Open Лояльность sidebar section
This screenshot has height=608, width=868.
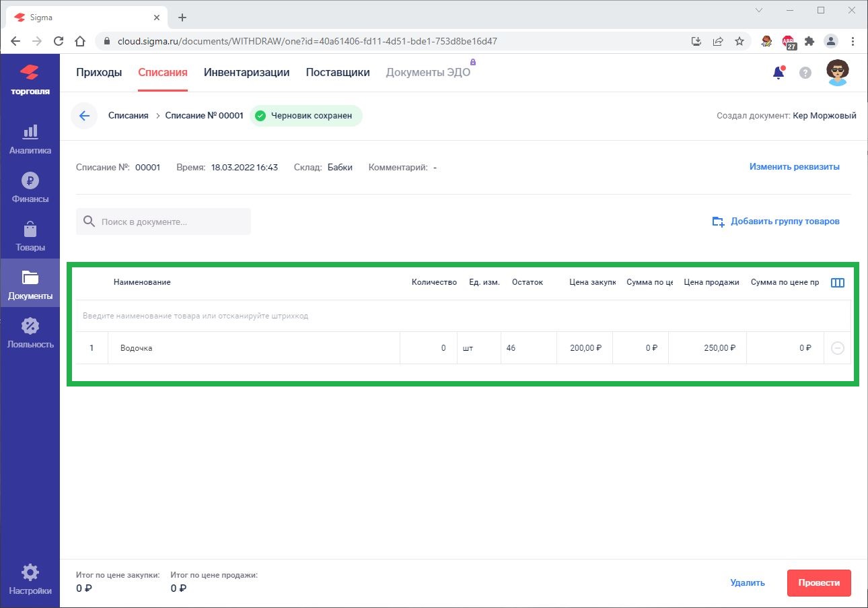(x=30, y=333)
